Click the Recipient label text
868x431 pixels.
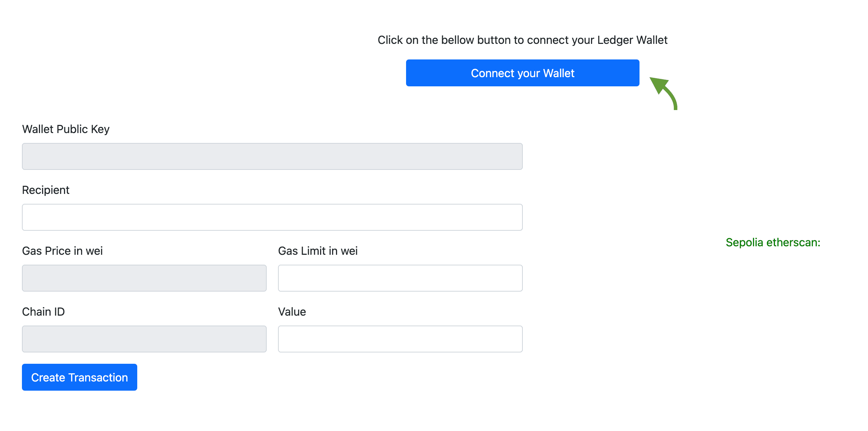click(x=46, y=190)
